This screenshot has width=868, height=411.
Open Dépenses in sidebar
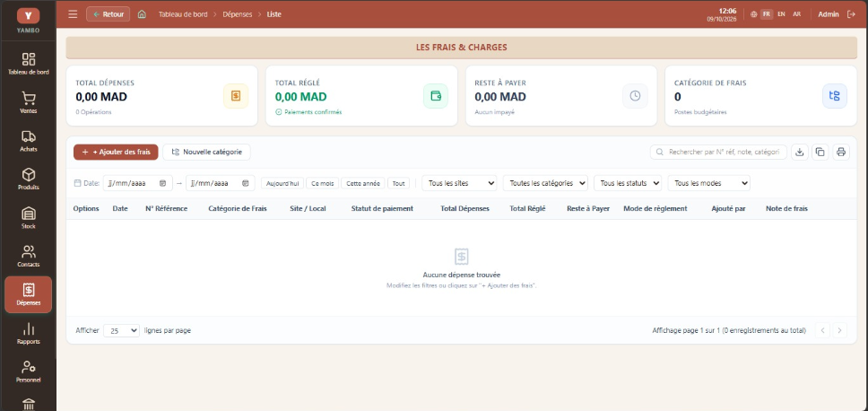coord(28,294)
